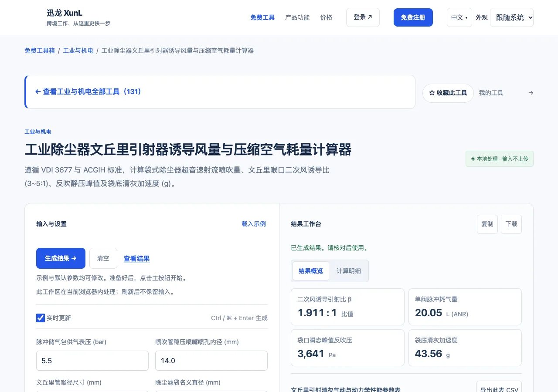Click the 脉冲储气包供气表压 input field
Image resolution: width=558 pixels, height=392 pixels.
[92, 361]
